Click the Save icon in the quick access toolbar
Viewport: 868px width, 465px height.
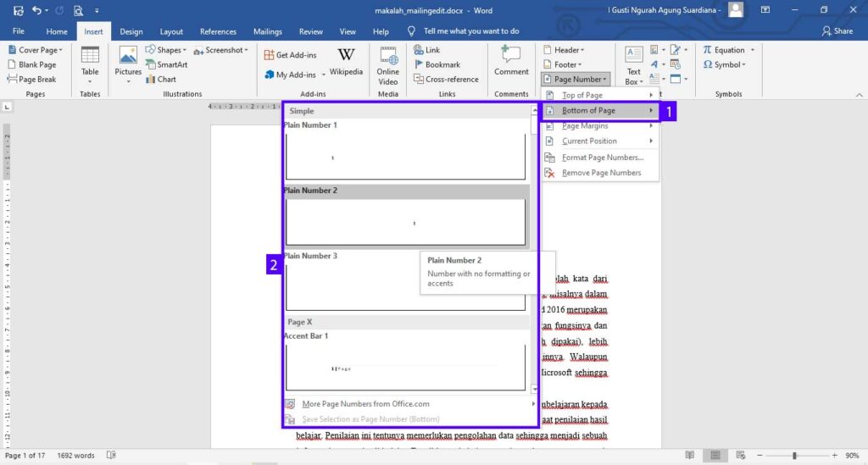19,10
